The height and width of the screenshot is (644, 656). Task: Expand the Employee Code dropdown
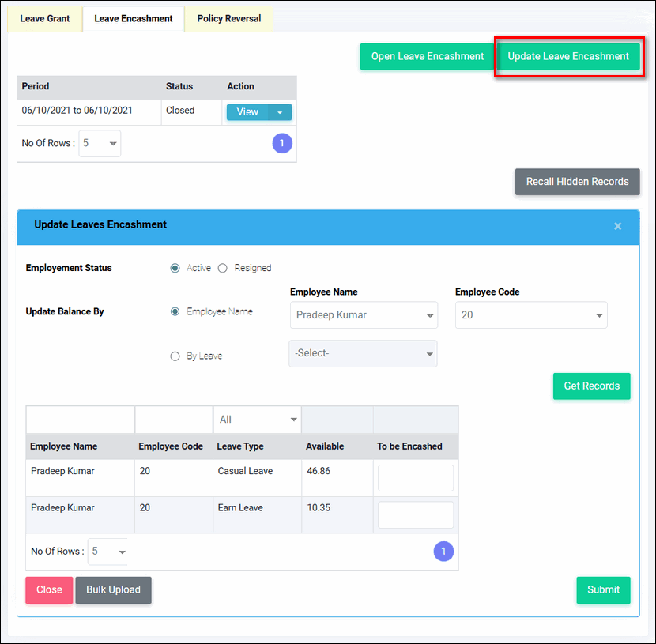(x=531, y=314)
